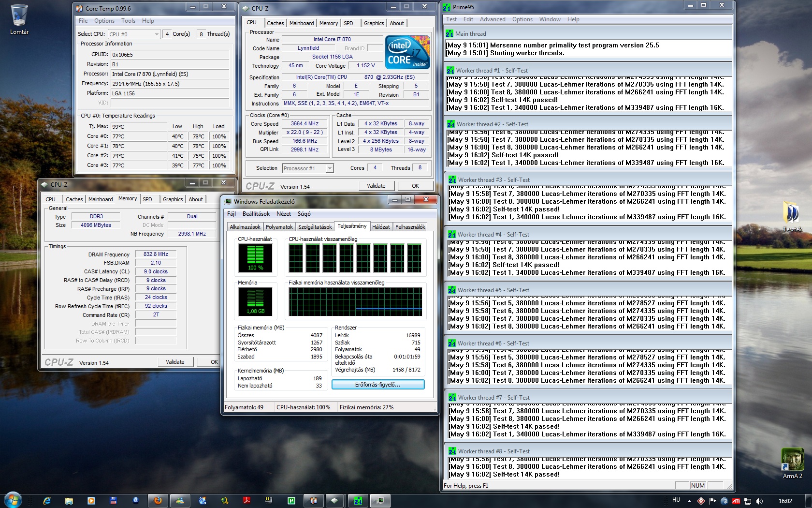Image resolution: width=812 pixels, height=508 pixels.
Task: Click the Core Temp 99 monitor taskbar icon
Action: coord(269,501)
